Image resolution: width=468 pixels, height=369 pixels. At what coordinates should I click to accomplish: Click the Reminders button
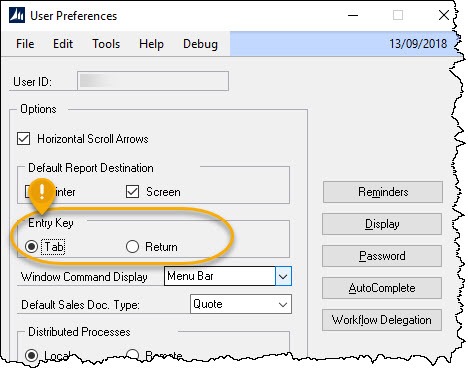(383, 192)
